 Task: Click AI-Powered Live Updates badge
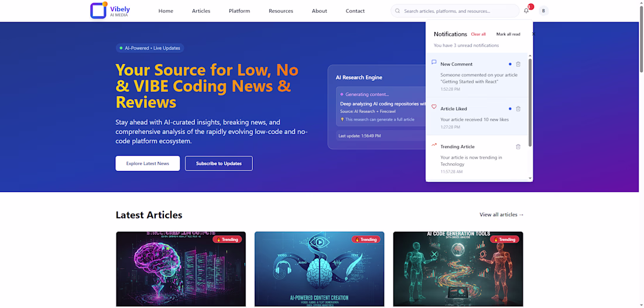(x=150, y=48)
